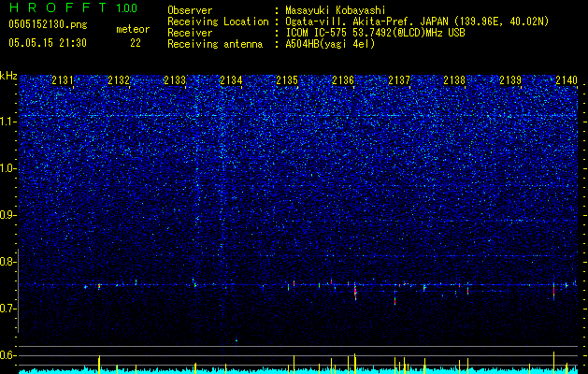Click the 'meteor' label
This screenshot has width=588, height=374.
pos(133,29)
